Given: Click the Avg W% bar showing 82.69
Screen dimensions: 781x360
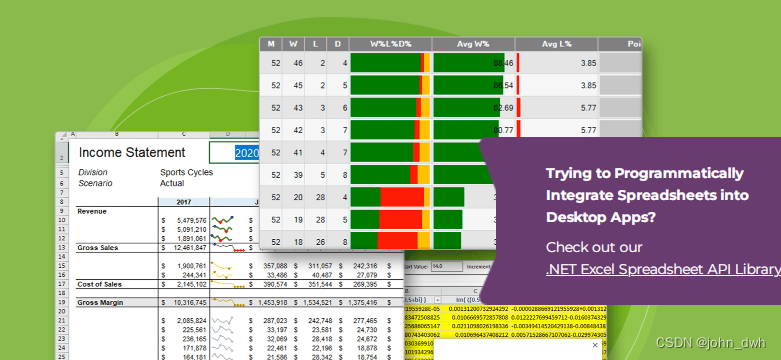Looking at the screenshot, I should (x=467, y=108).
